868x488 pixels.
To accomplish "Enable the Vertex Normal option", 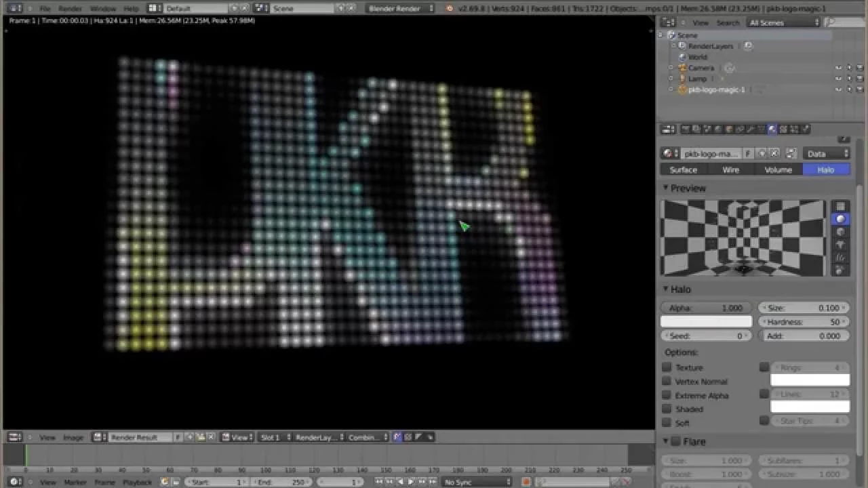I will (x=667, y=381).
